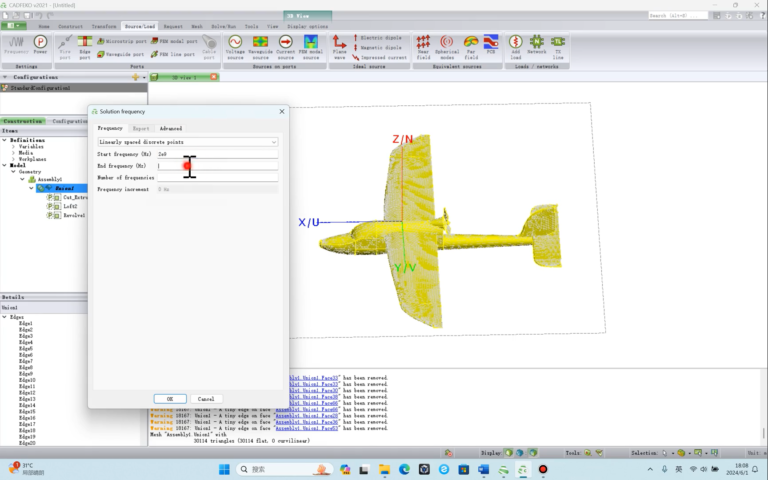Add a Waveguide port
The width and height of the screenshot is (768, 480).
click(120, 54)
